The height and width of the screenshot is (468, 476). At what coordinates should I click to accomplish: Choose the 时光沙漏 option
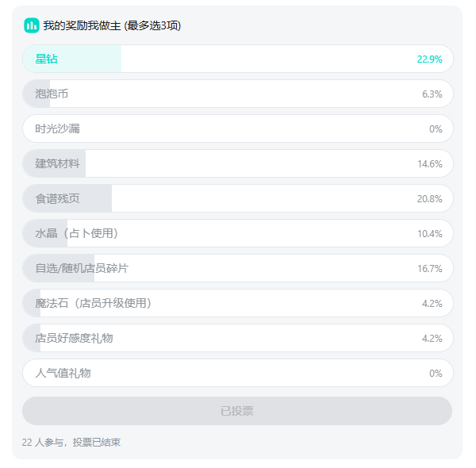click(238, 129)
